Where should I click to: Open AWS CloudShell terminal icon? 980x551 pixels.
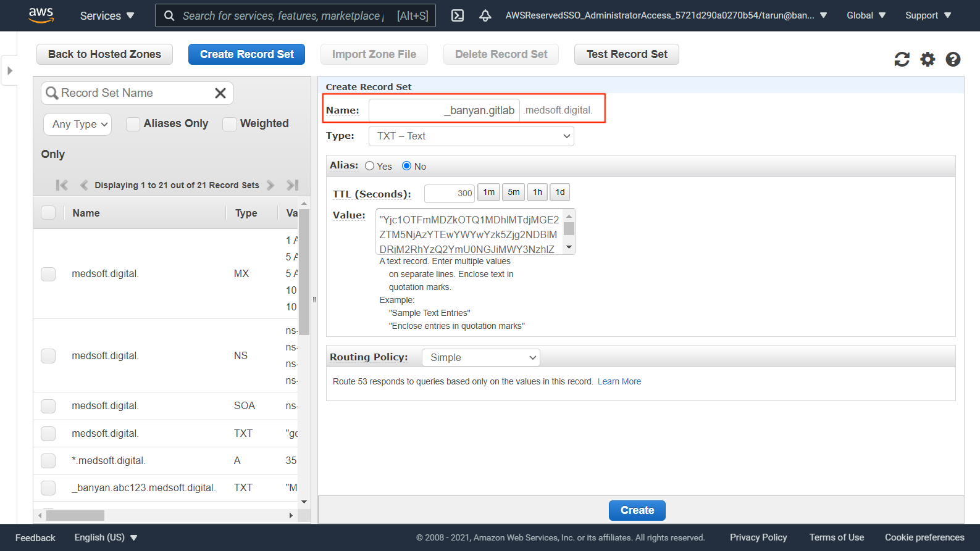[x=458, y=15]
